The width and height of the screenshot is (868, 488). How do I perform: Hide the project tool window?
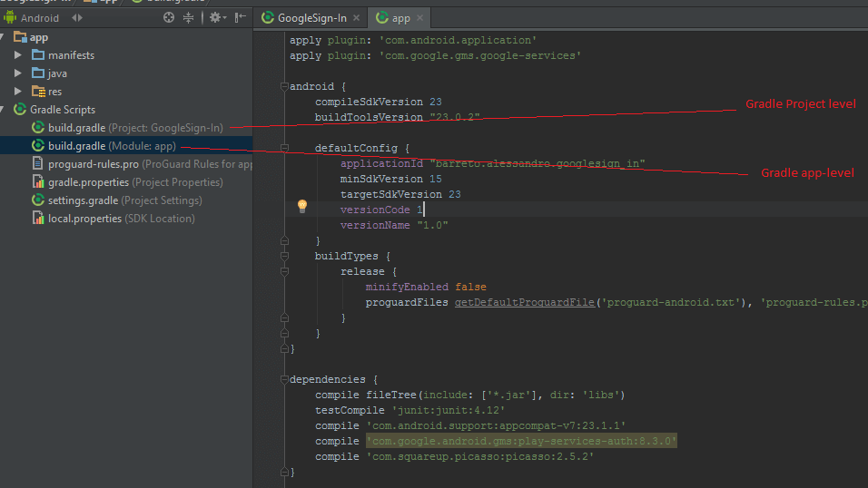pyautogui.click(x=241, y=18)
